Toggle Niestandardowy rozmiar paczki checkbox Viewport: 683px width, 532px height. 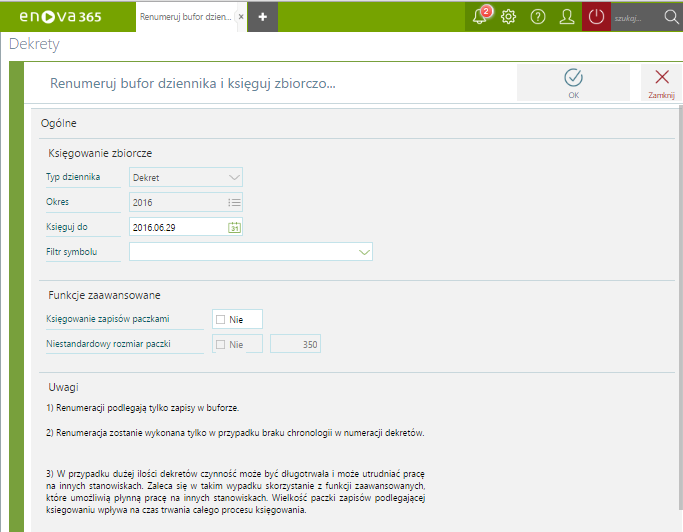[x=221, y=344]
